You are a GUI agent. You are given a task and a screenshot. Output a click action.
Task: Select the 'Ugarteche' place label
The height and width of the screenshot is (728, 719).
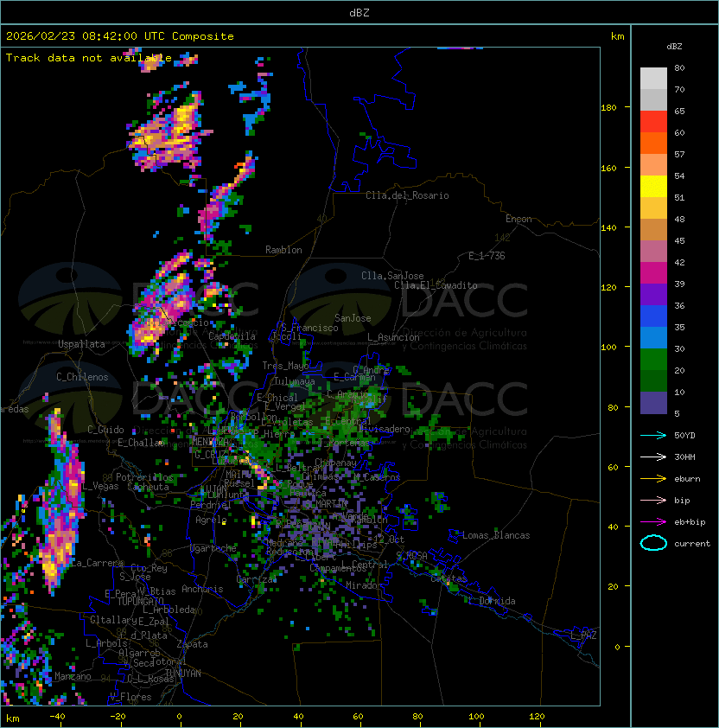213,548
